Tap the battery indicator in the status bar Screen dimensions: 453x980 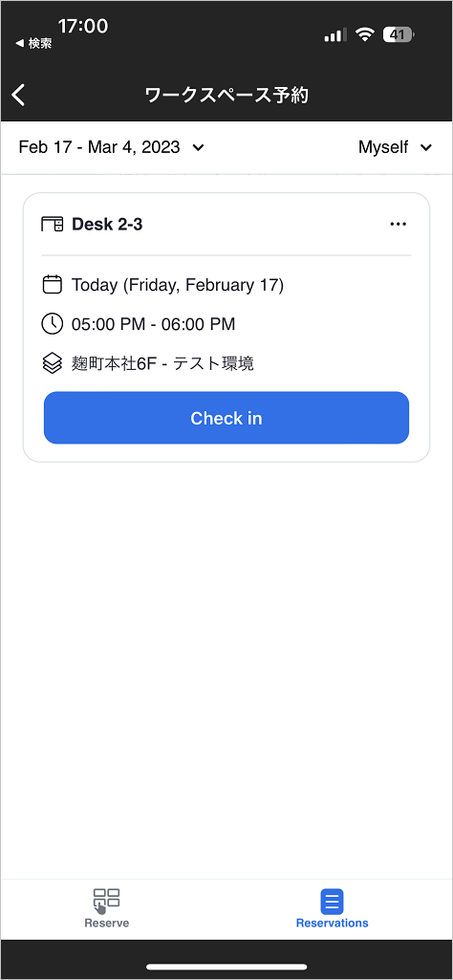point(399,35)
